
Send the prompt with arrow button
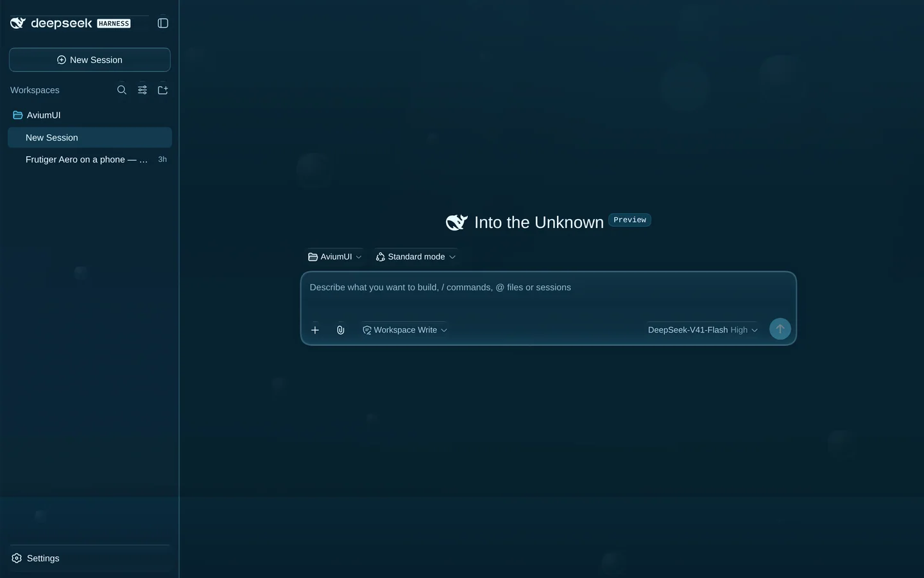(780, 329)
